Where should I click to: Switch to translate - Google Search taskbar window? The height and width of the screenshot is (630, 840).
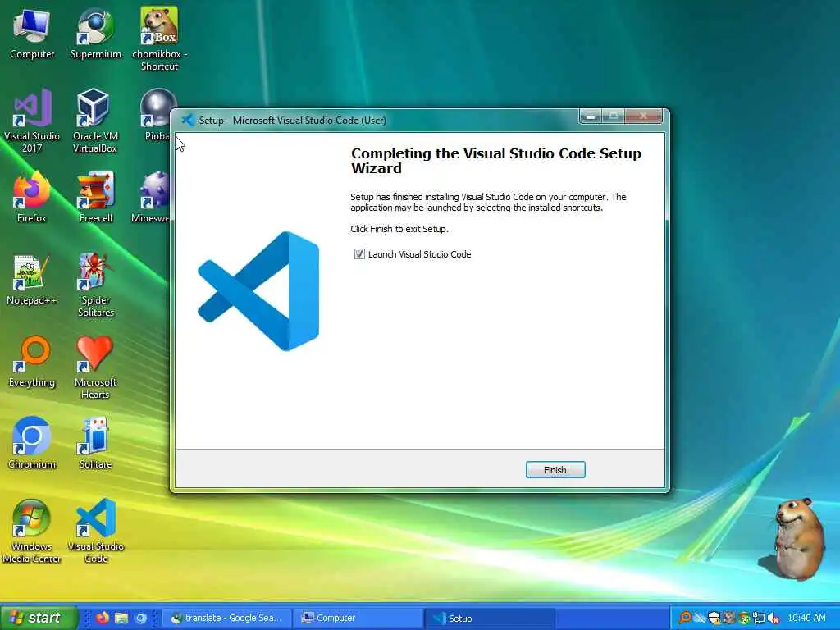[x=226, y=618]
